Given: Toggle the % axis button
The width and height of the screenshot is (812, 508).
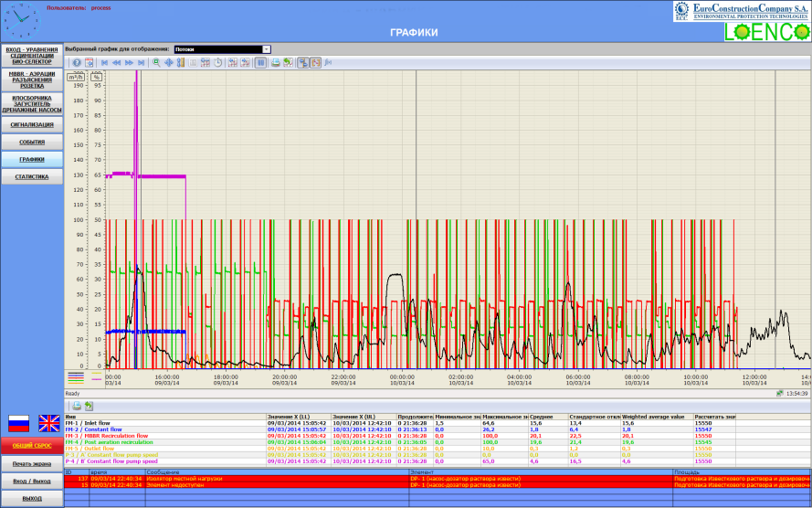Looking at the screenshot, I should click(x=96, y=77).
